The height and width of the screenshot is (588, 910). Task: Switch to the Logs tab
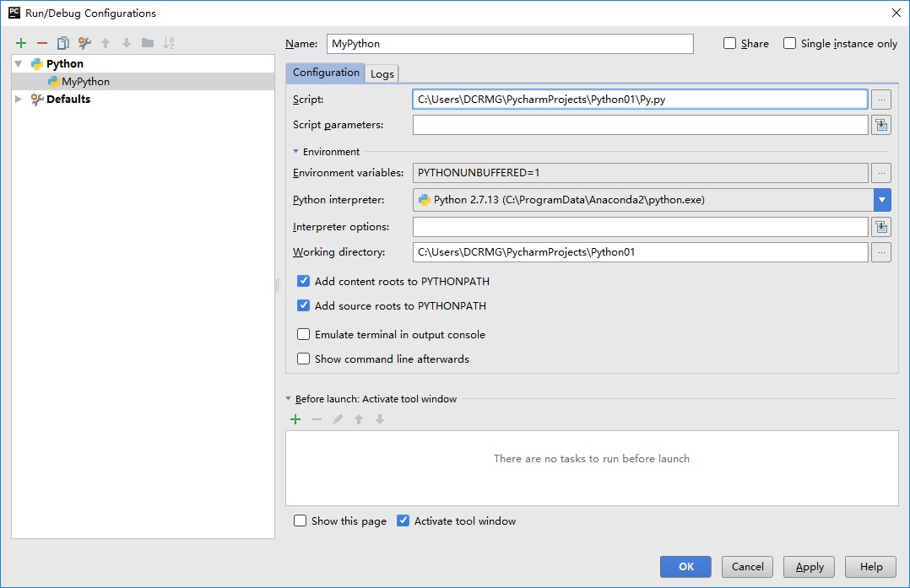pyautogui.click(x=382, y=73)
